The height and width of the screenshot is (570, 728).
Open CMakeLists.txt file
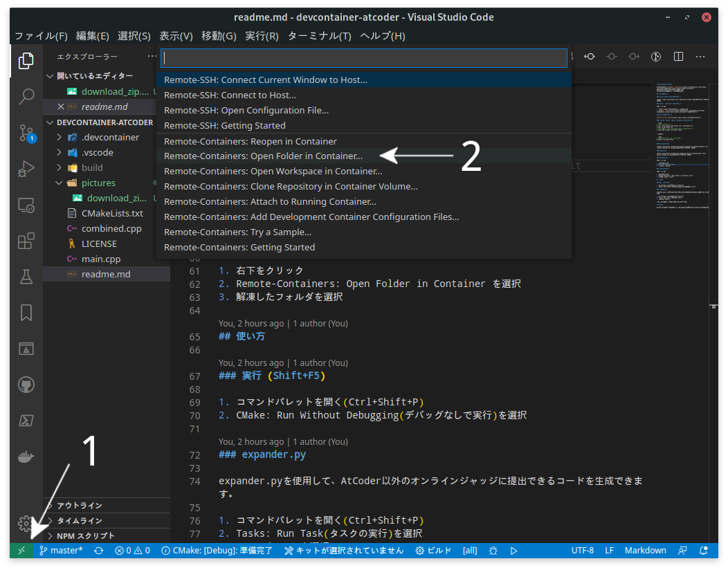tap(112, 214)
